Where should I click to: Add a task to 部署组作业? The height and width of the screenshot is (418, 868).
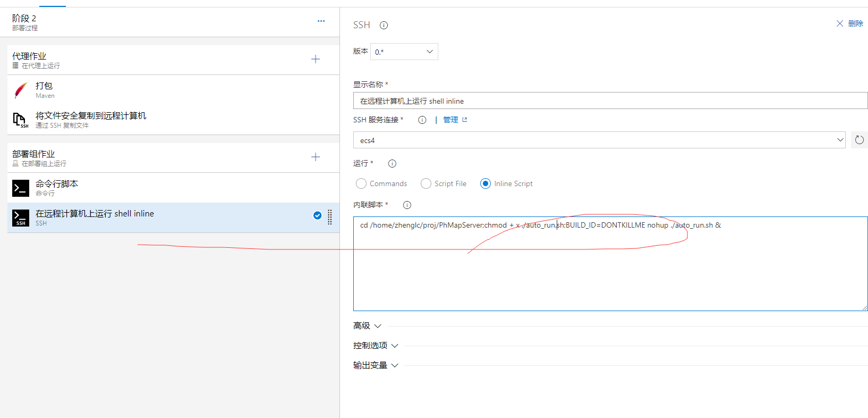pyautogui.click(x=316, y=157)
